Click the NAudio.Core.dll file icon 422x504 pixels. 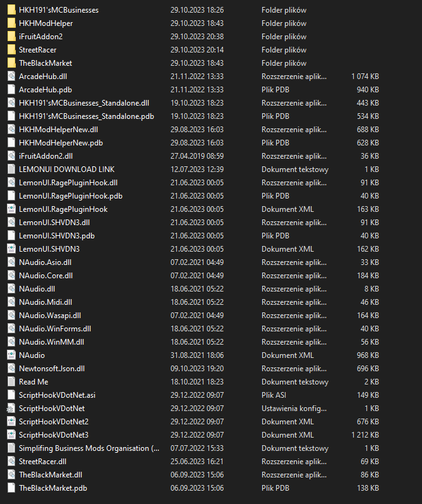pyautogui.click(x=11, y=276)
